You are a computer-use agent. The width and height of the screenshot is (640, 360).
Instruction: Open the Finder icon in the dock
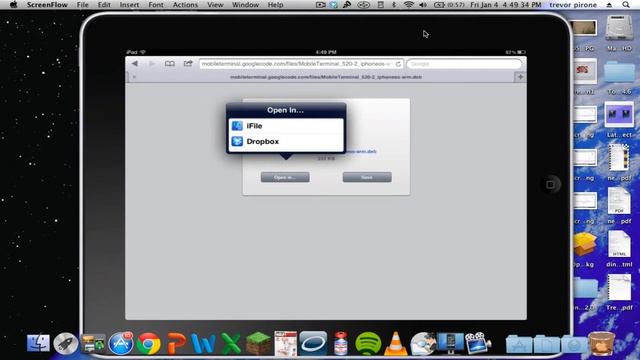(38, 343)
